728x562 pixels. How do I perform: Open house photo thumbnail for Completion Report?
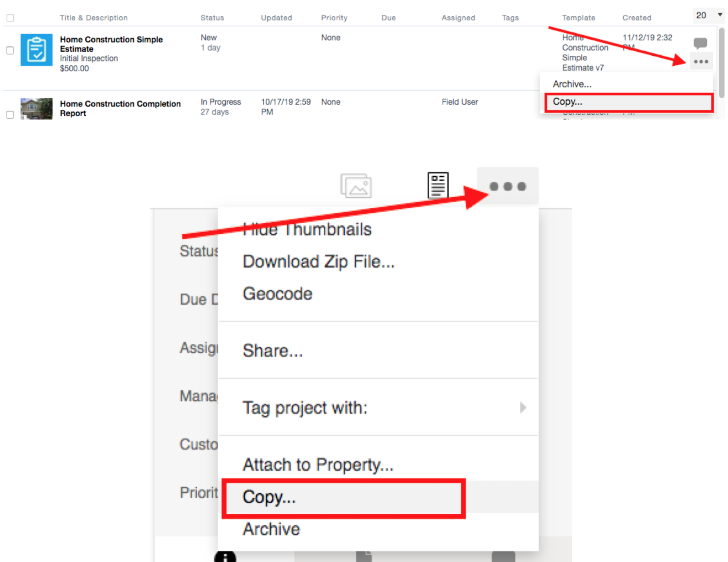[36, 109]
